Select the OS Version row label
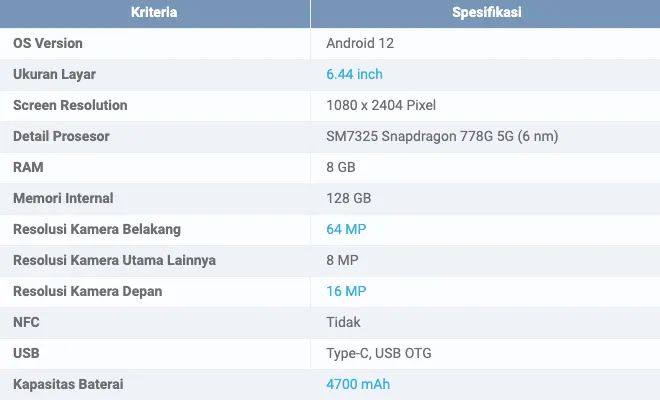Viewport: 660px width, 400px height. pos(48,43)
